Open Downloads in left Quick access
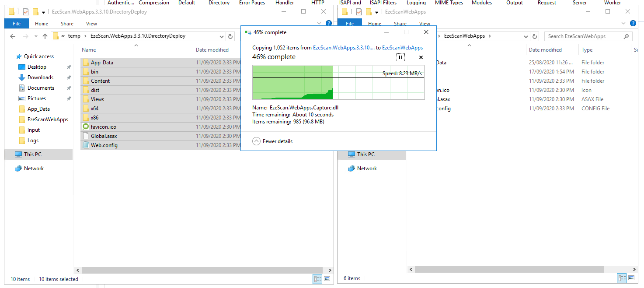644x288 pixels. click(40, 77)
